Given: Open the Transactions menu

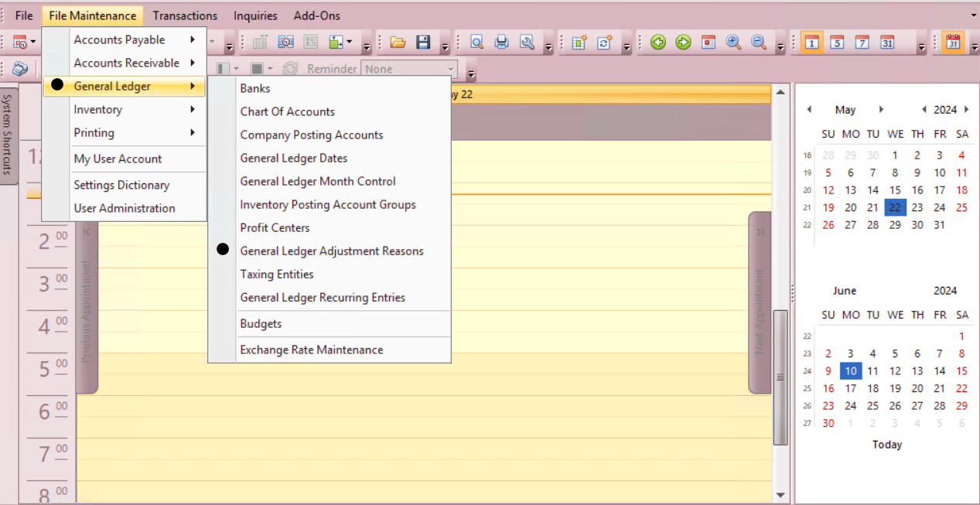Looking at the screenshot, I should coord(185,15).
